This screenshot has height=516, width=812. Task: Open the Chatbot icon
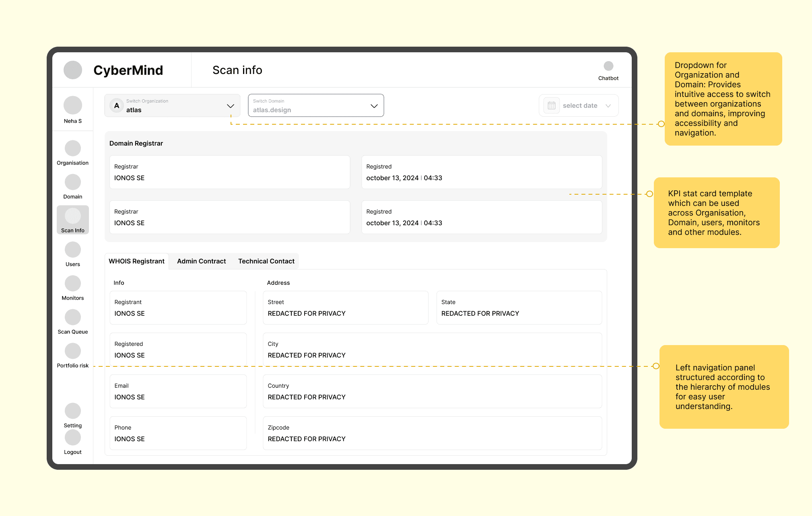pos(608,66)
